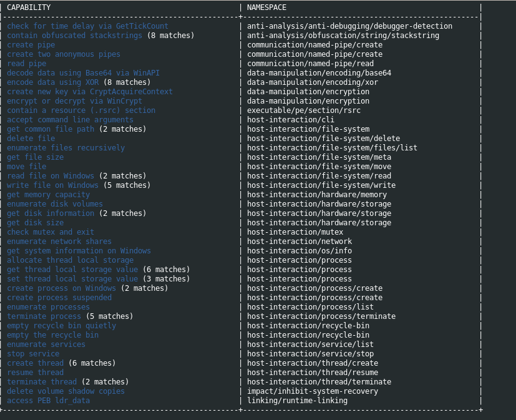The width and height of the screenshot is (516, 420).
Task: Click namespace 'host-interaction/file-system/files/list'
Action: point(332,148)
